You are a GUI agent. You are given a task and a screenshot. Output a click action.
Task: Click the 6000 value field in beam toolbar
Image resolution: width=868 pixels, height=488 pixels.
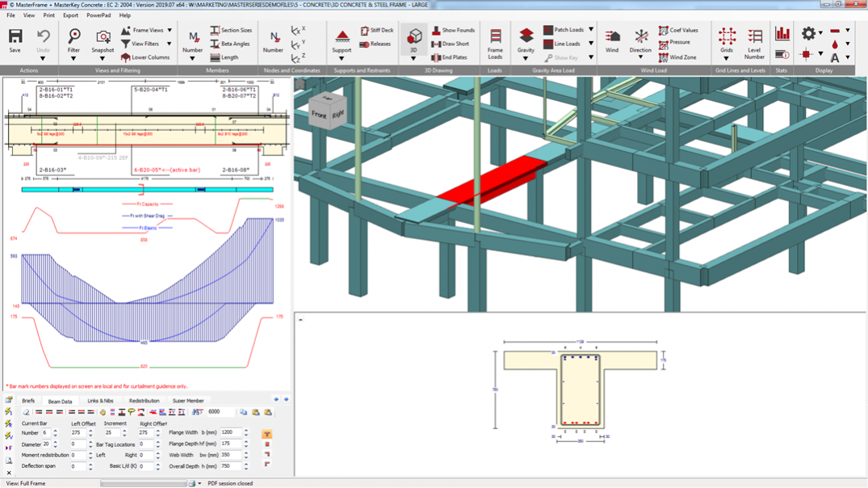tap(220, 412)
